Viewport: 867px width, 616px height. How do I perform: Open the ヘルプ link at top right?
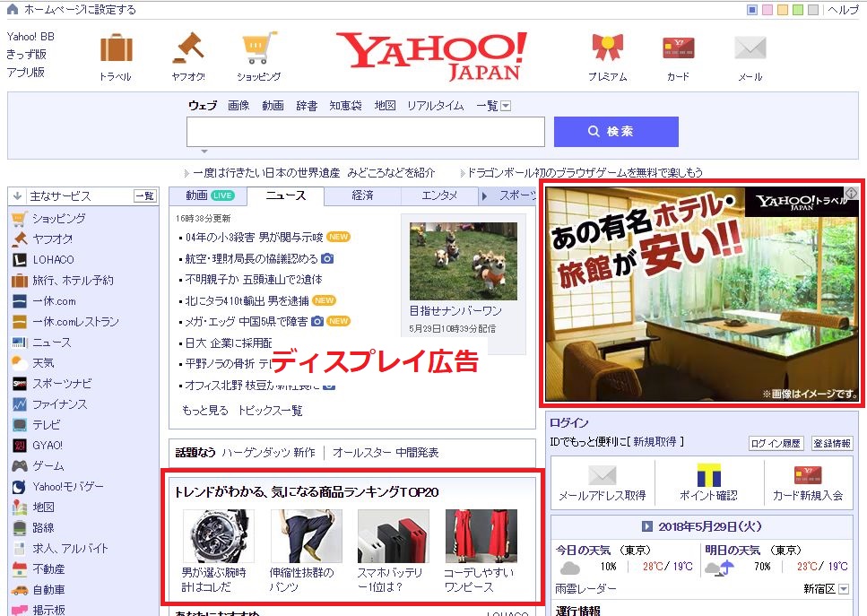[x=843, y=9]
